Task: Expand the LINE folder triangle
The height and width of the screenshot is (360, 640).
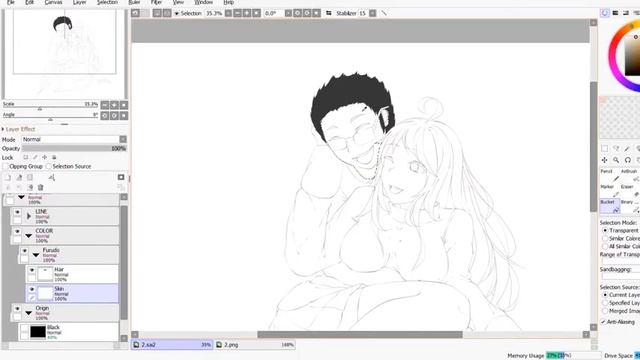Action: [29, 216]
